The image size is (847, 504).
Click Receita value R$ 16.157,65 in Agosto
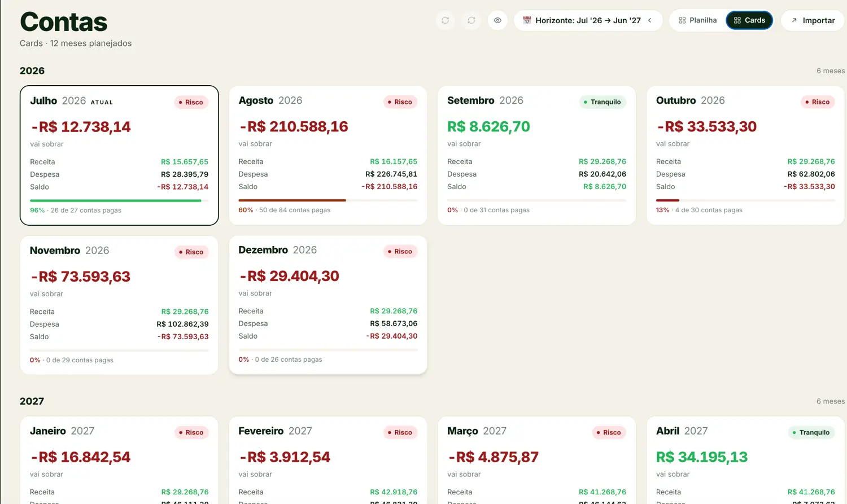(x=394, y=161)
